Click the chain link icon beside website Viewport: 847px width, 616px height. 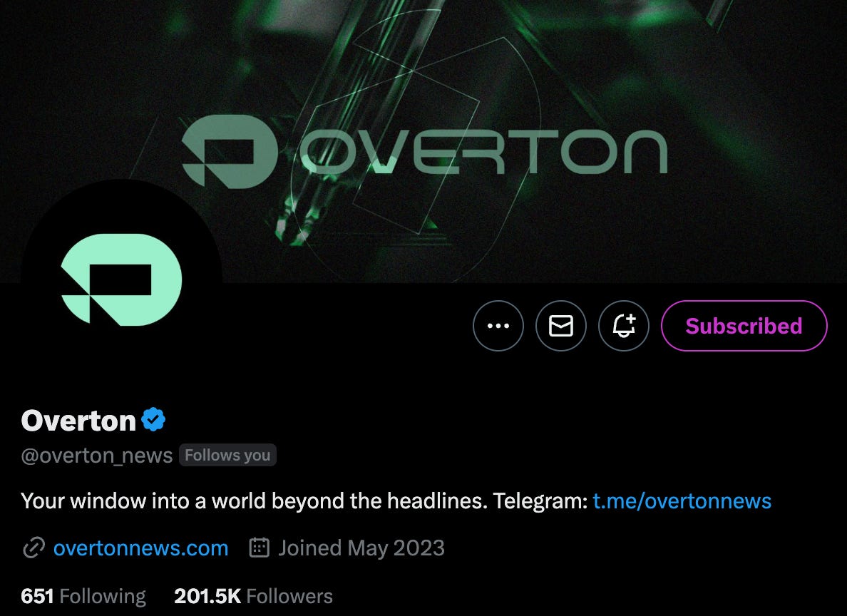click(34, 548)
